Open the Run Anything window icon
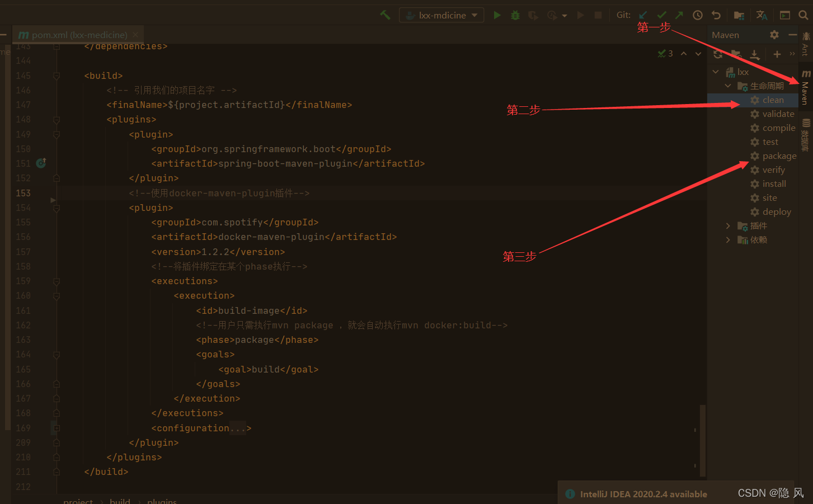 point(785,15)
